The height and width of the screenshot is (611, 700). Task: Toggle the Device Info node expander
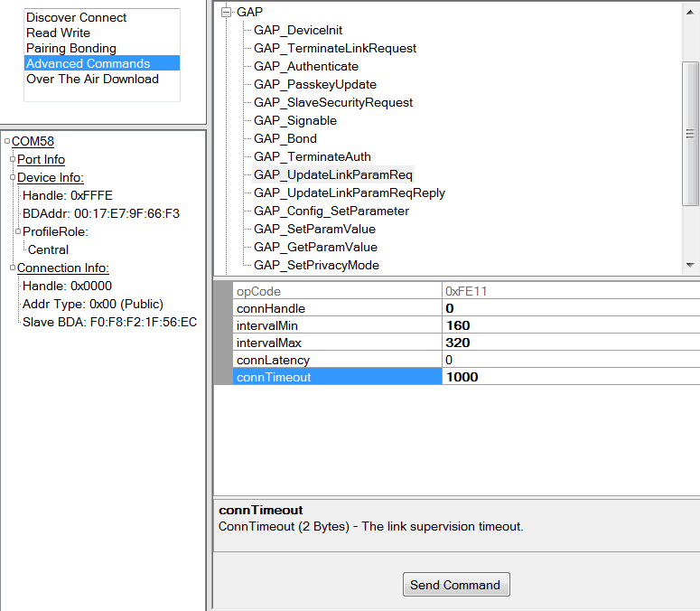click(13, 178)
